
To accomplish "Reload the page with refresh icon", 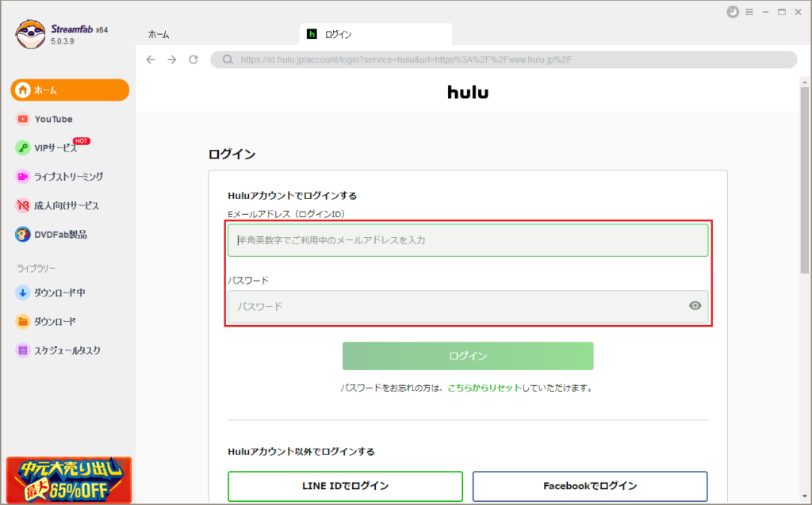I will [x=193, y=59].
